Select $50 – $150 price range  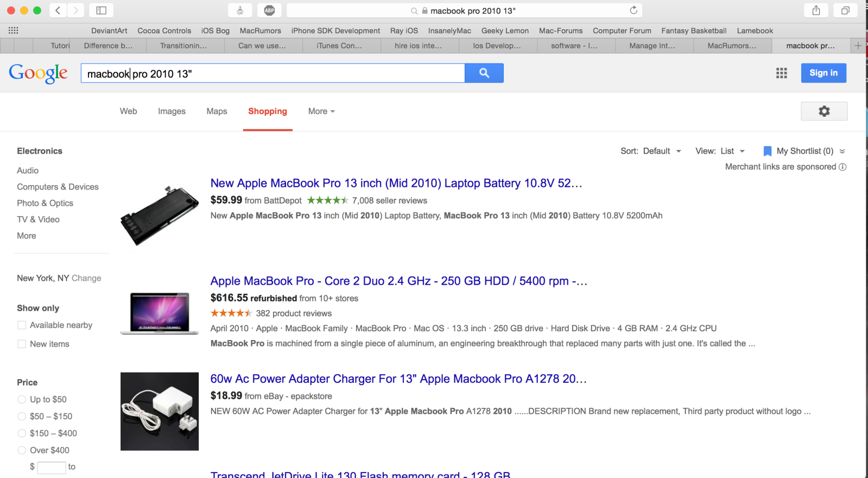click(x=22, y=416)
